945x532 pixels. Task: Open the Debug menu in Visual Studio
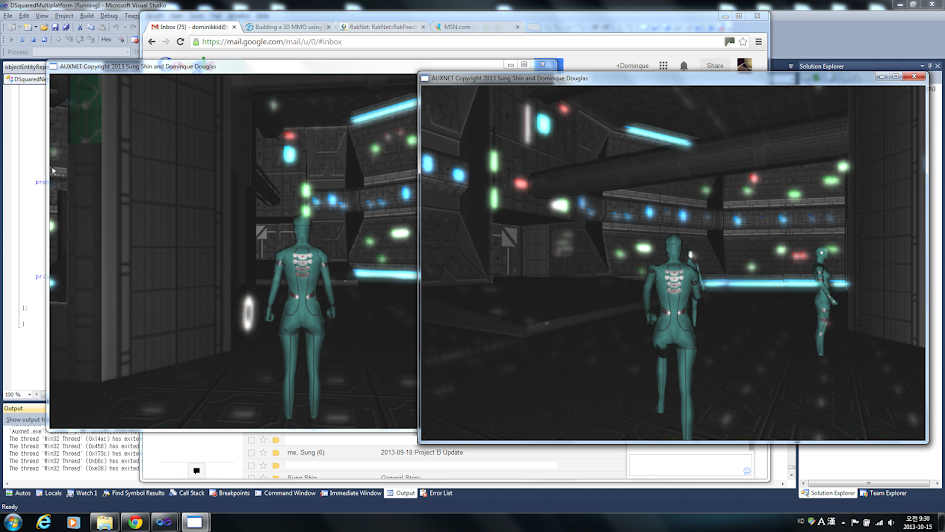tap(109, 16)
